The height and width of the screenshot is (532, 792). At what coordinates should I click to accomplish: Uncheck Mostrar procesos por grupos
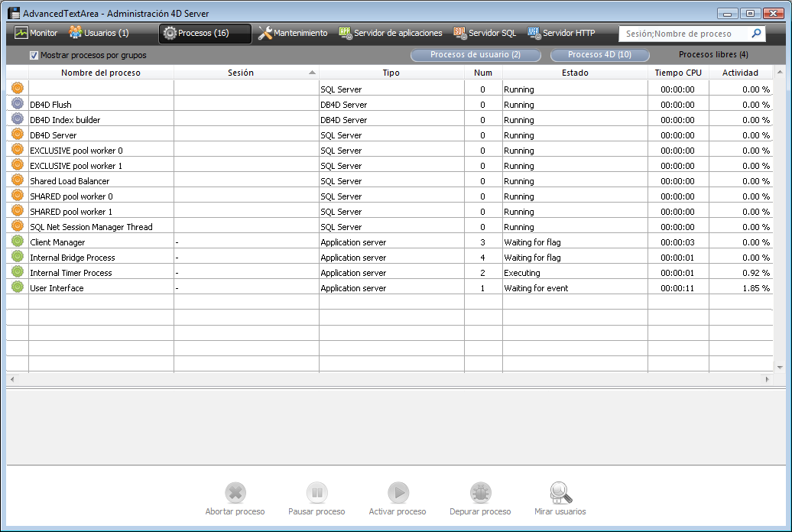34,55
